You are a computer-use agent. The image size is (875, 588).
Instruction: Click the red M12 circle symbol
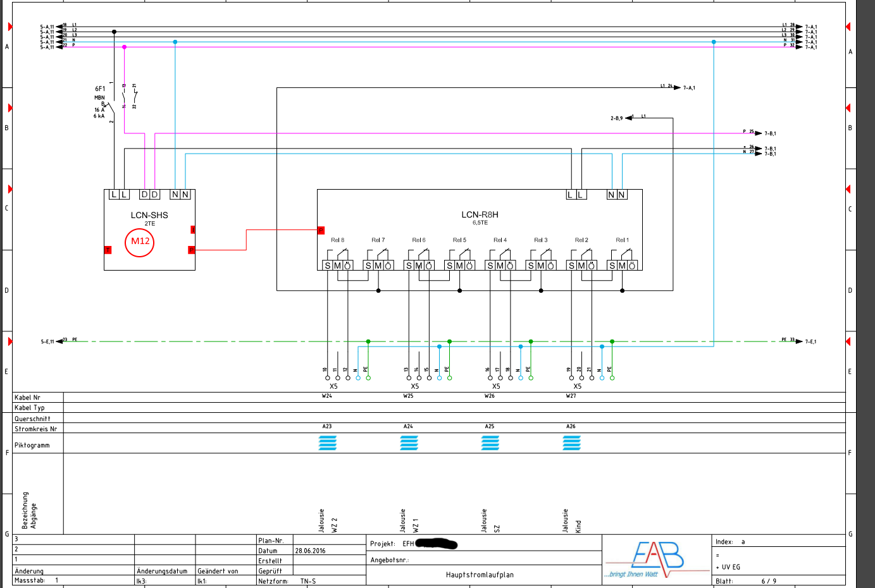pyautogui.click(x=140, y=242)
